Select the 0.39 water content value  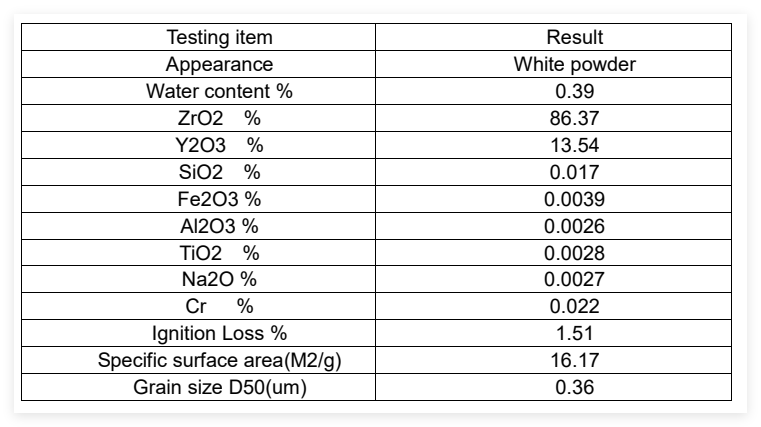[574, 92]
